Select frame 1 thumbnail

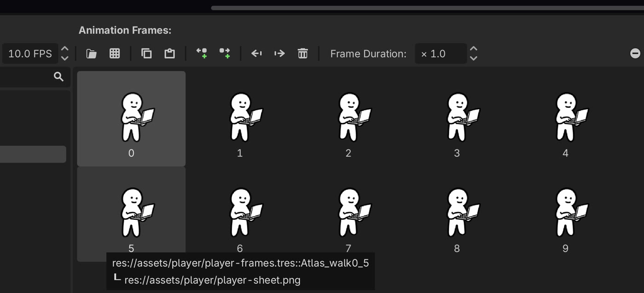coord(240,119)
